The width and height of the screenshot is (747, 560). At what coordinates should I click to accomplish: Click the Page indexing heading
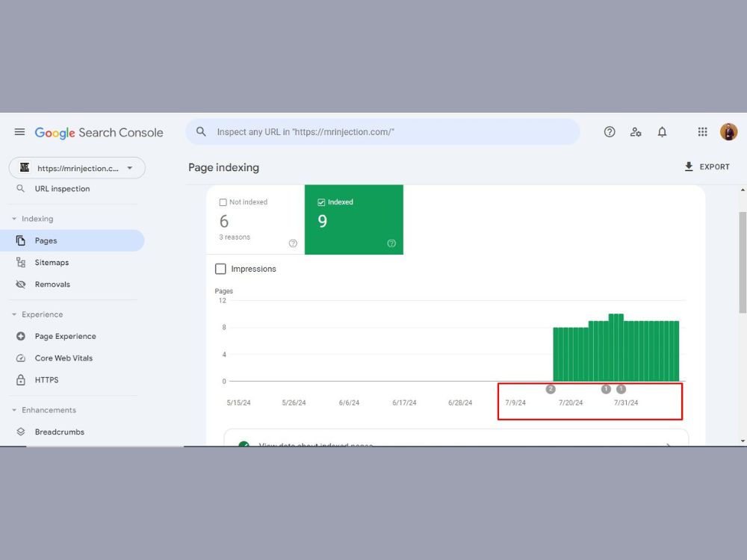point(223,167)
